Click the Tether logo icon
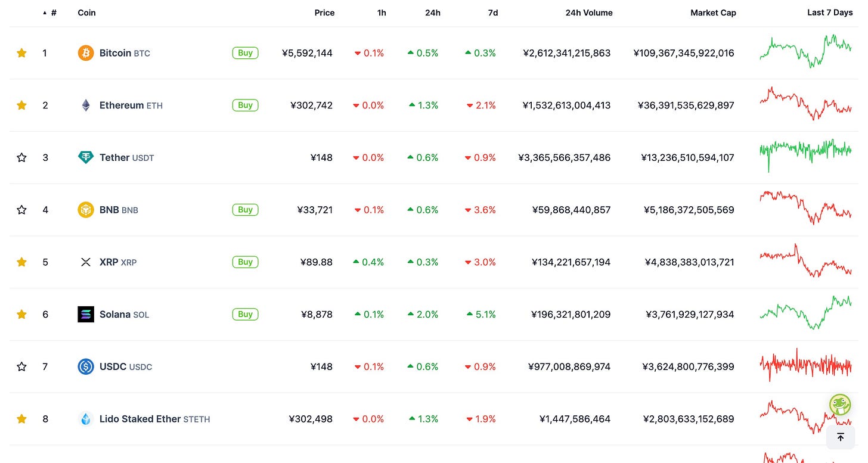868x463 pixels. tap(86, 157)
